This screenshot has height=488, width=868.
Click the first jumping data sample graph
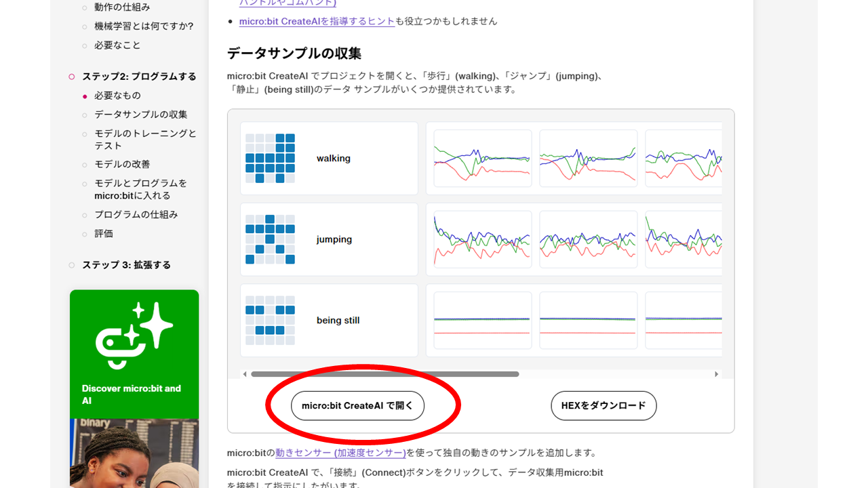[483, 239]
